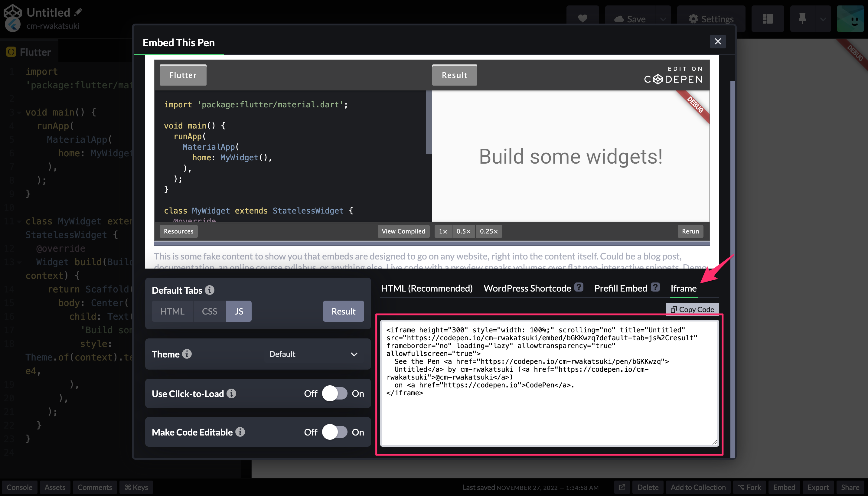Set preview zoom to 0.5×

tap(463, 231)
